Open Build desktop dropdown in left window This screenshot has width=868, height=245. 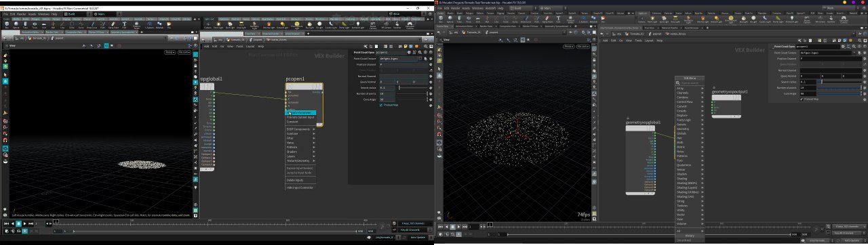78,14
